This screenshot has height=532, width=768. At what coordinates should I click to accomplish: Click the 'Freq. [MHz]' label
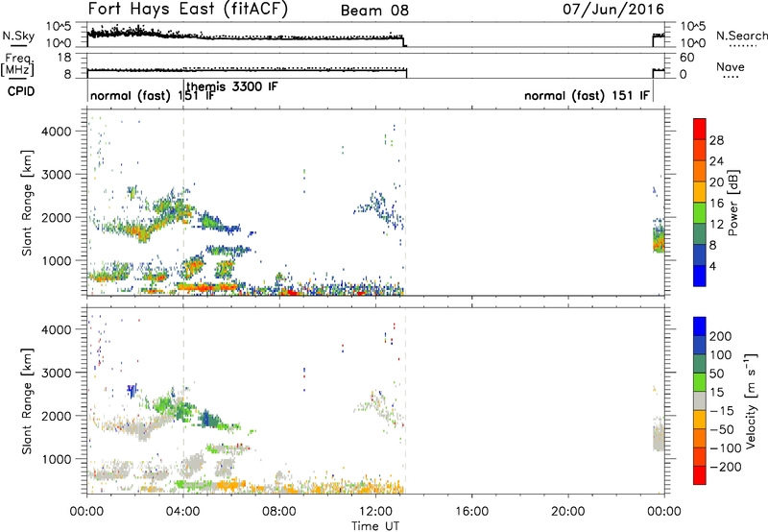pyautogui.click(x=17, y=64)
